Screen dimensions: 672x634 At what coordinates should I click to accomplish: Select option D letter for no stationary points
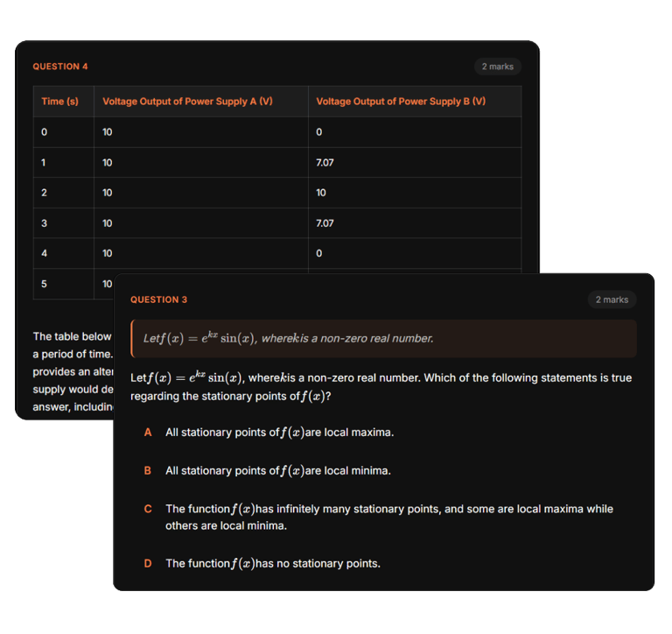click(148, 564)
